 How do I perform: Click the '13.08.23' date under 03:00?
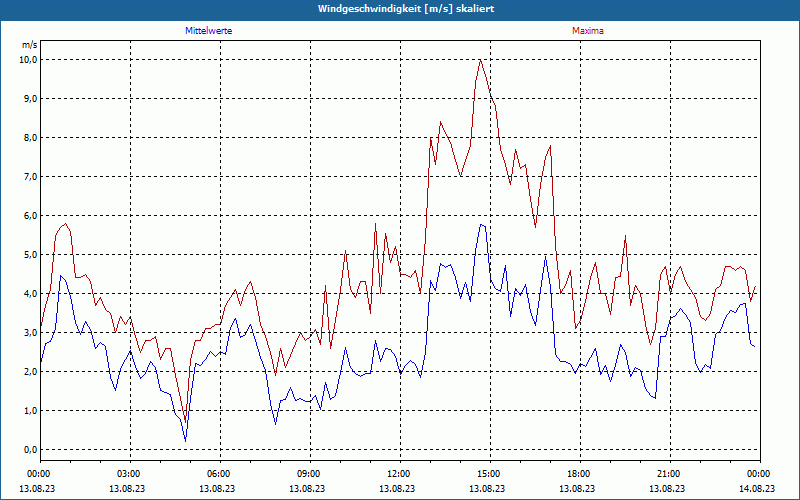[127, 488]
